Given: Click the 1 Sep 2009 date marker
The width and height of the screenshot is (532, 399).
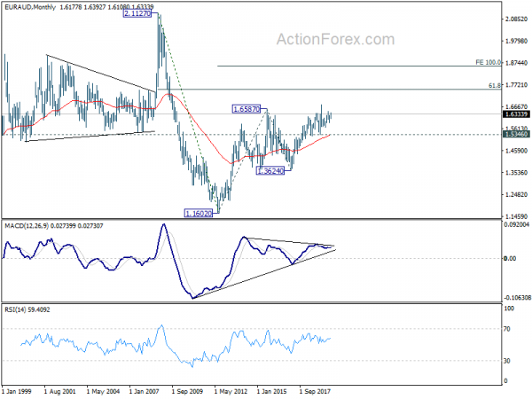Looking at the screenshot, I should click(187, 391).
